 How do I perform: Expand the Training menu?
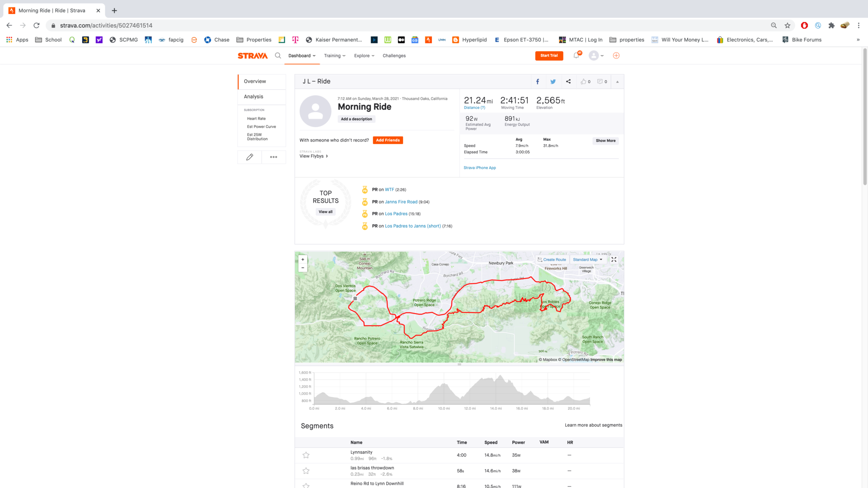tap(335, 56)
